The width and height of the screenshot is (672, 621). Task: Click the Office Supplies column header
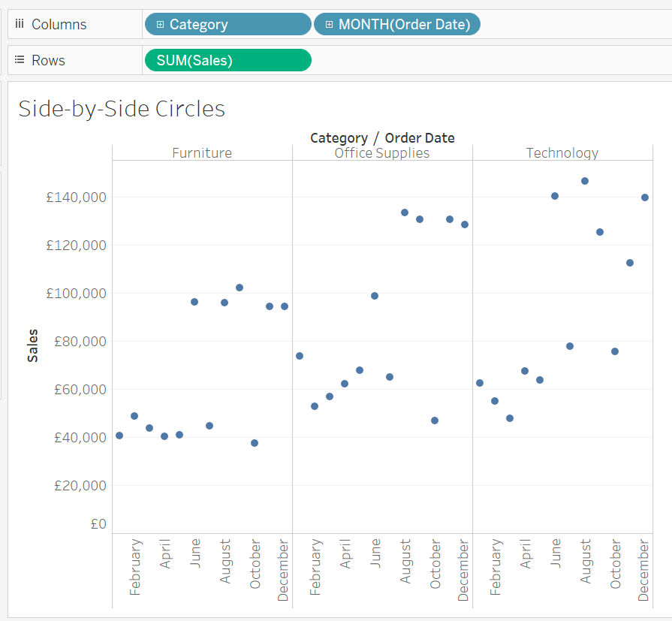pos(381,152)
